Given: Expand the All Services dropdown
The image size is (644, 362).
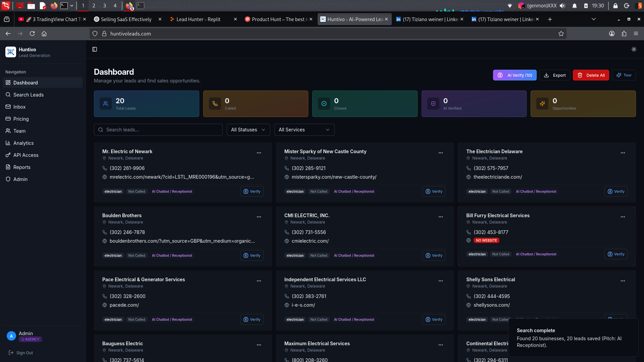Looking at the screenshot, I should point(304,130).
